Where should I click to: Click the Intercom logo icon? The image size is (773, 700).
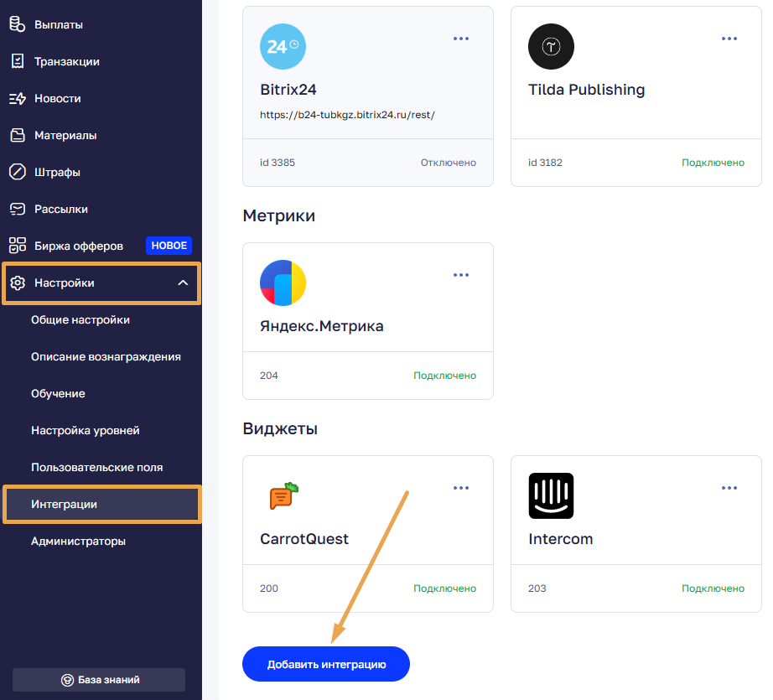(551, 495)
